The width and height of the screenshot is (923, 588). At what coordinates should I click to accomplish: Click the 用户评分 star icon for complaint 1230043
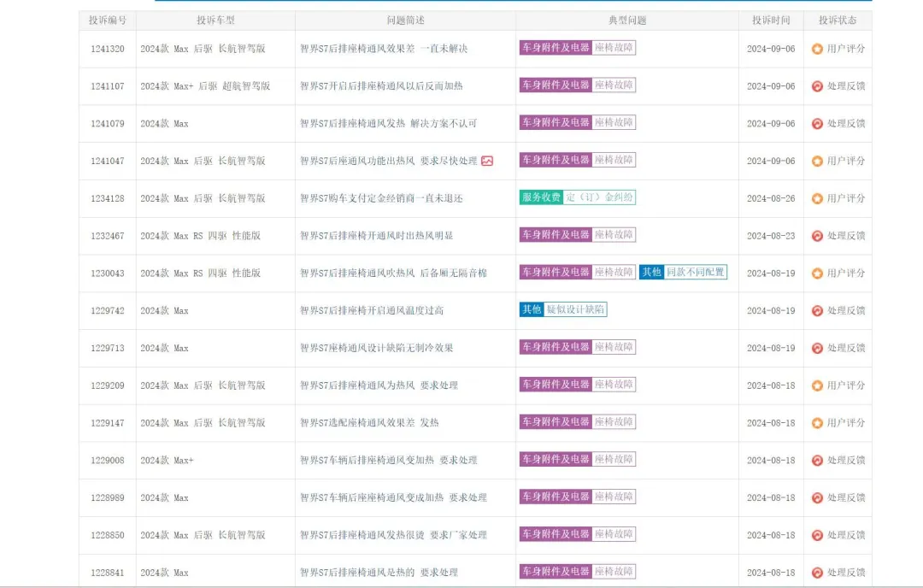pyautogui.click(x=817, y=273)
